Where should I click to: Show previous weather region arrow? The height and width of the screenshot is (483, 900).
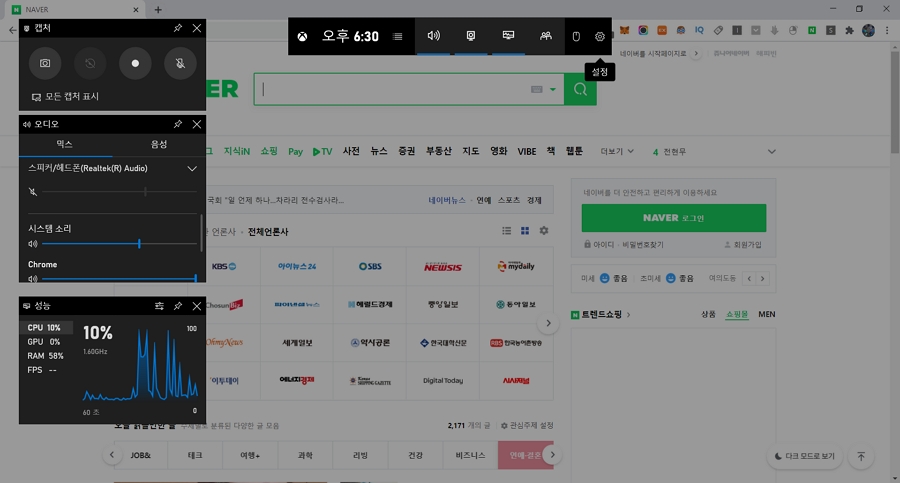749,279
